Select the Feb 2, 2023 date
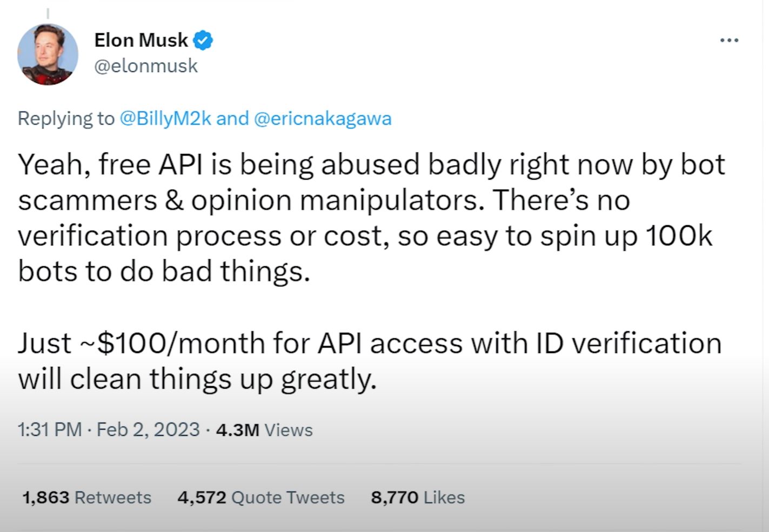 point(148,430)
